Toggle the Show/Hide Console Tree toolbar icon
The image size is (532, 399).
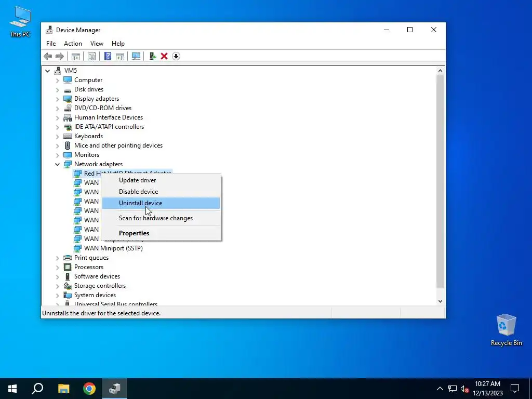tap(76, 56)
